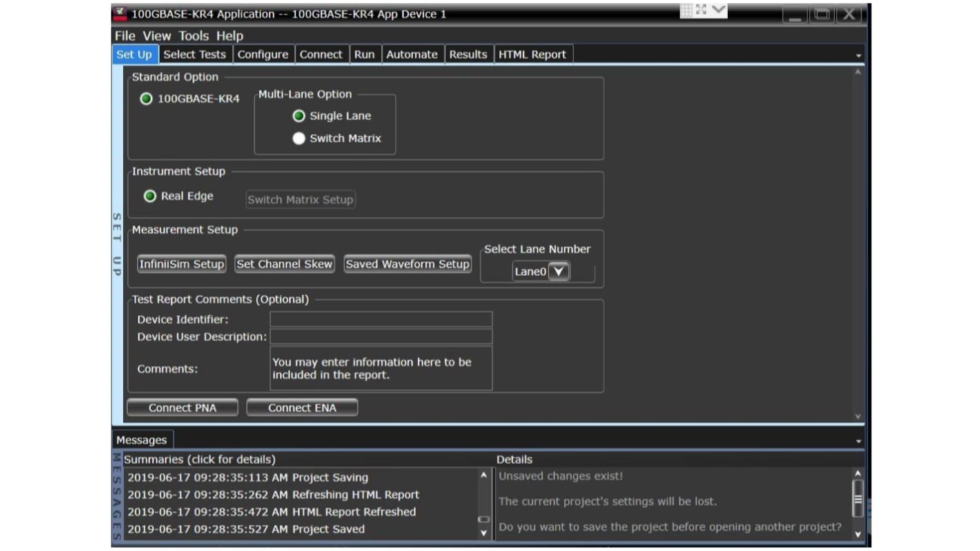980x551 pixels.
Task: Select the Messages panel tab
Action: pos(141,440)
